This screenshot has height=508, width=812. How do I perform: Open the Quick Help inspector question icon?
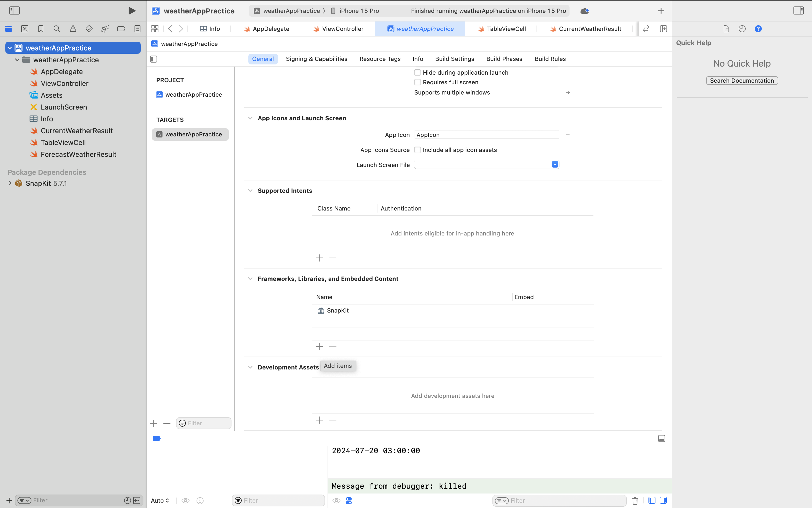coord(758,29)
